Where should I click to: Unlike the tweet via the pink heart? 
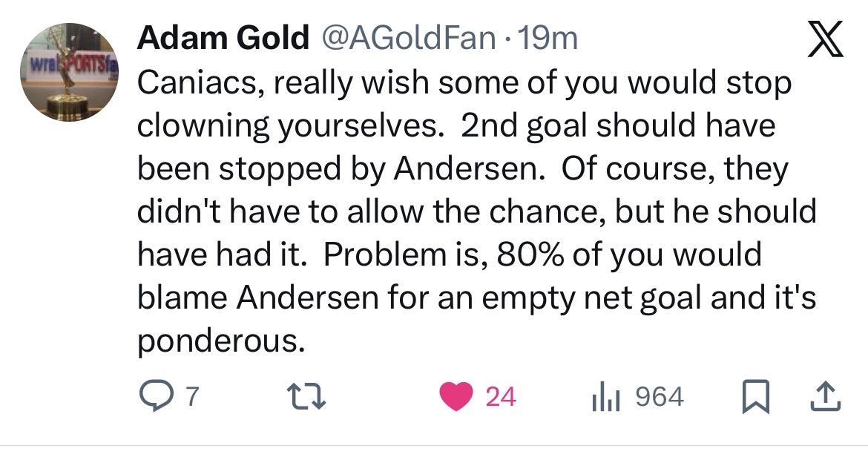click(x=459, y=398)
